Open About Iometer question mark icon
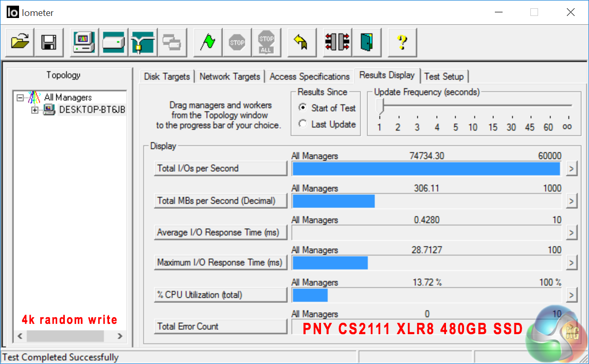589x364 pixels. 402,42
